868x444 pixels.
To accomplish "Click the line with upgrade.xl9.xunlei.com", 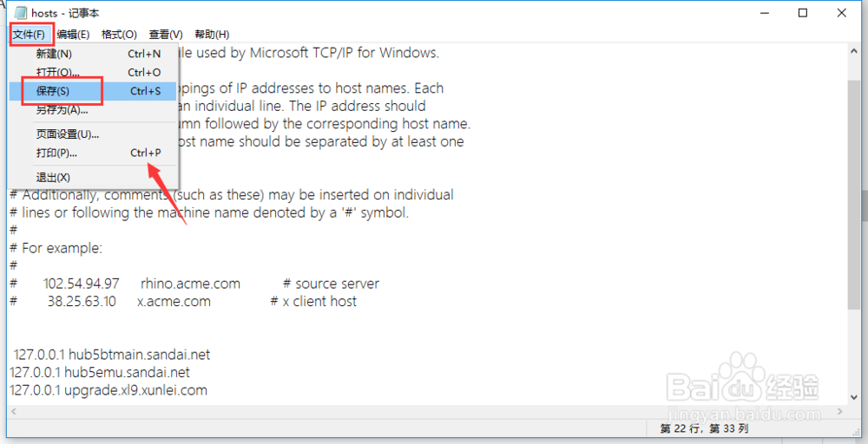I will coord(108,390).
